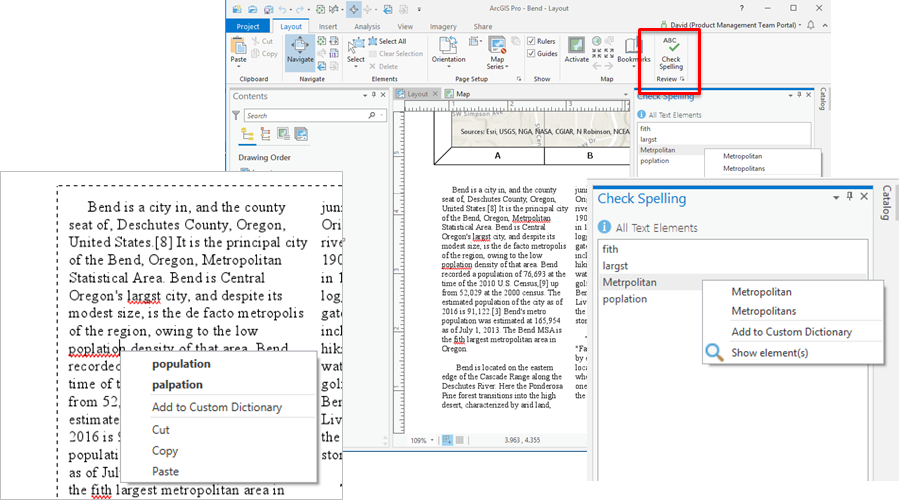Viewport: 899px width, 500px height.
Task: Click the Open Project folder icon in the quick access toolbar
Action: tap(253, 9)
